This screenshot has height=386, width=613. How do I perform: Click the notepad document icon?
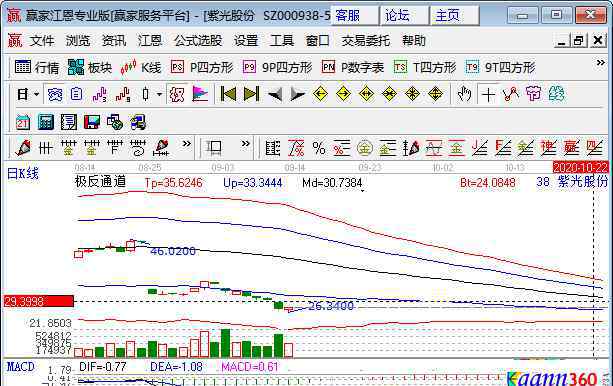point(69,122)
